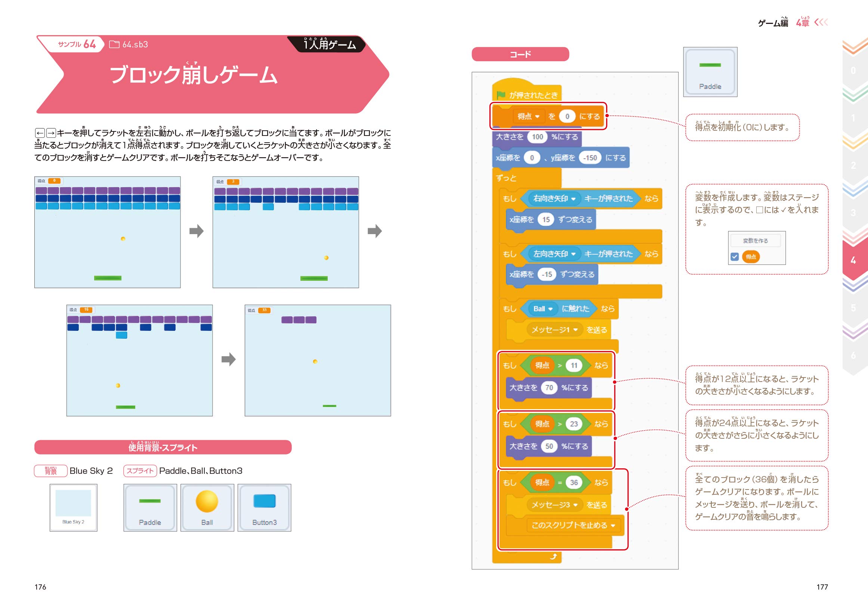
Task: Expand the このスクリプトを止める dropdown
Action: click(x=613, y=525)
